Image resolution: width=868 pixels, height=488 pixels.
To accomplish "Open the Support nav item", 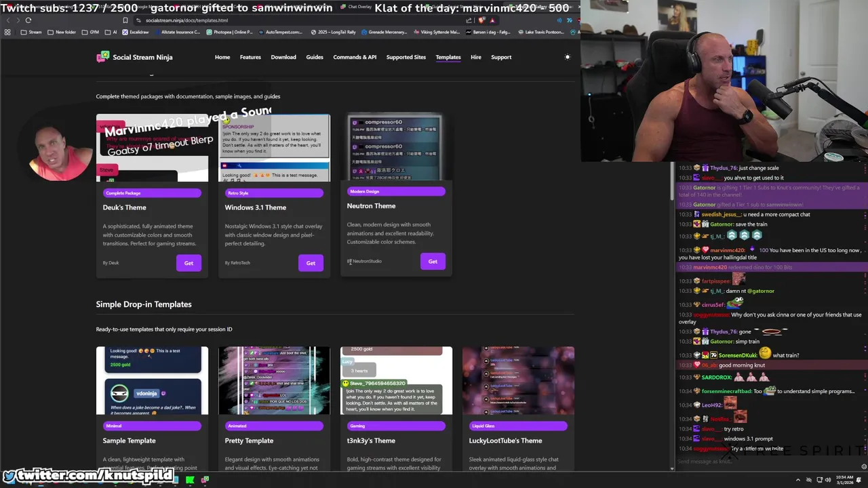I will pyautogui.click(x=501, y=57).
